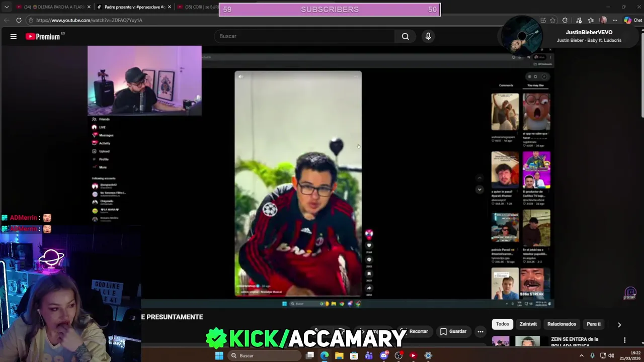Open Discord from the taskbar
Image resolution: width=644 pixels, height=362 pixels.
(384, 355)
